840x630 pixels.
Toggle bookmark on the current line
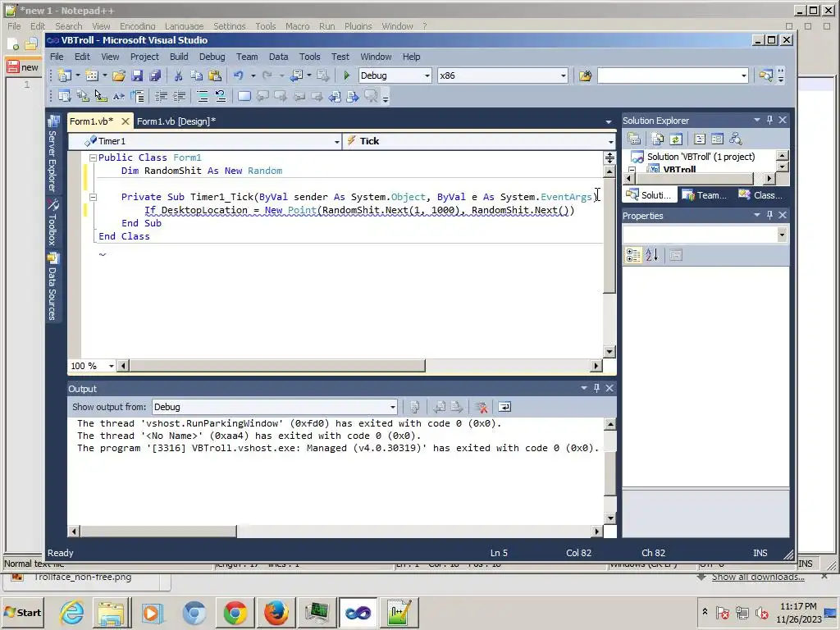pyautogui.click(x=244, y=97)
